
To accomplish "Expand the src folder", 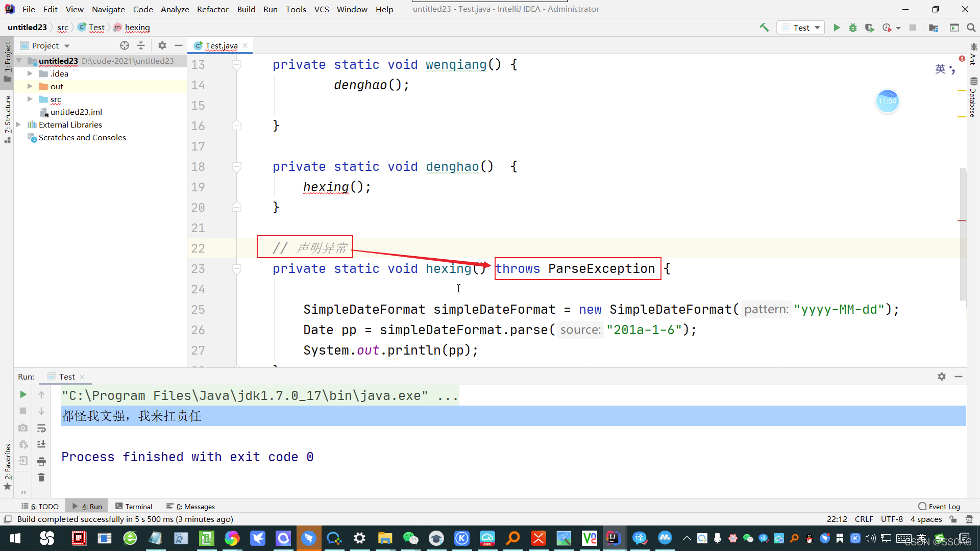I will tap(30, 99).
